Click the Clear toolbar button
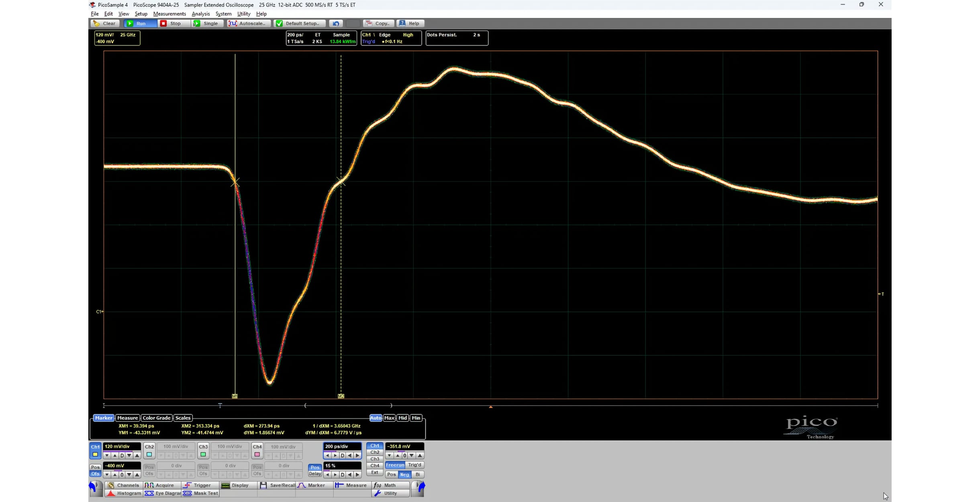Screen dimensions: 980x502 (104, 23)
